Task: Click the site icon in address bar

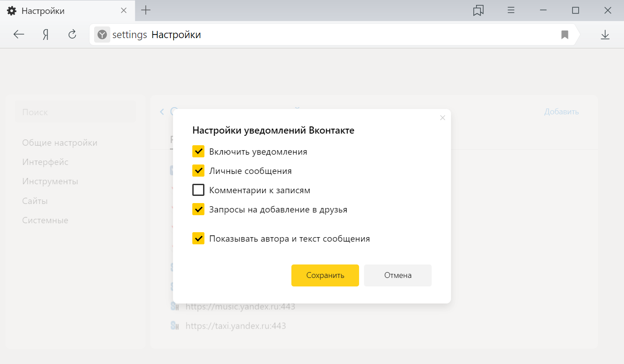Action: 102,35
